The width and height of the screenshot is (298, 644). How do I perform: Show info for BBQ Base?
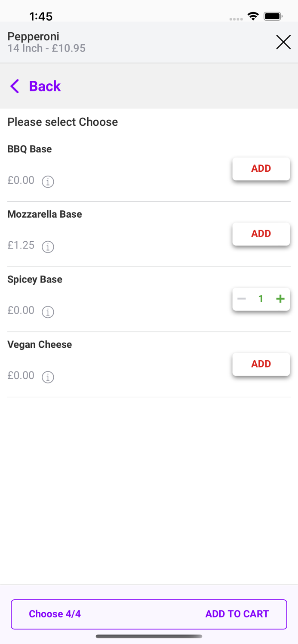(48, 182)
